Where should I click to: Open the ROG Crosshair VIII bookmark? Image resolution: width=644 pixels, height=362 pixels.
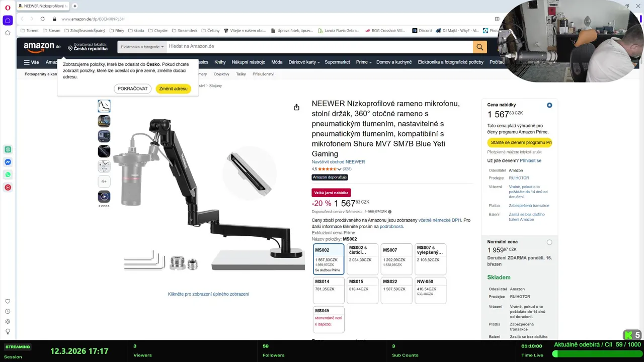click(385, 30)
